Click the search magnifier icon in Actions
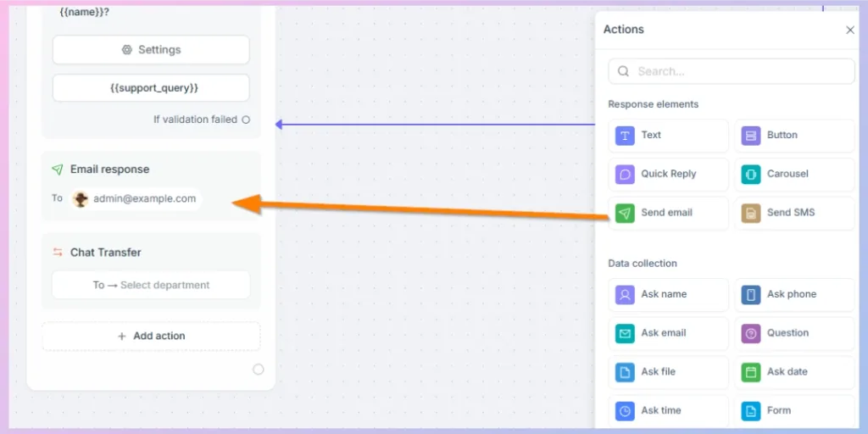 (623, 71)
